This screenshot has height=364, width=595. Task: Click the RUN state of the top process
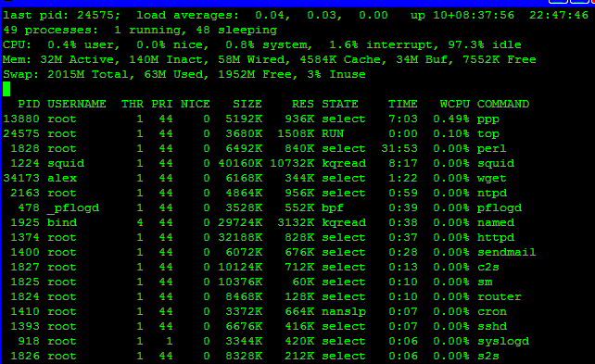coord(333,133)
